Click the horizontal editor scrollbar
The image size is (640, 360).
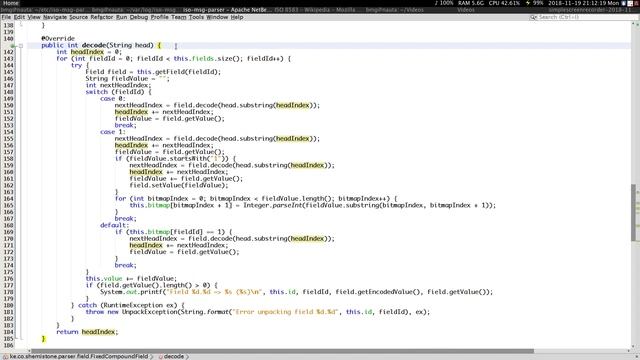coord(282,351)
